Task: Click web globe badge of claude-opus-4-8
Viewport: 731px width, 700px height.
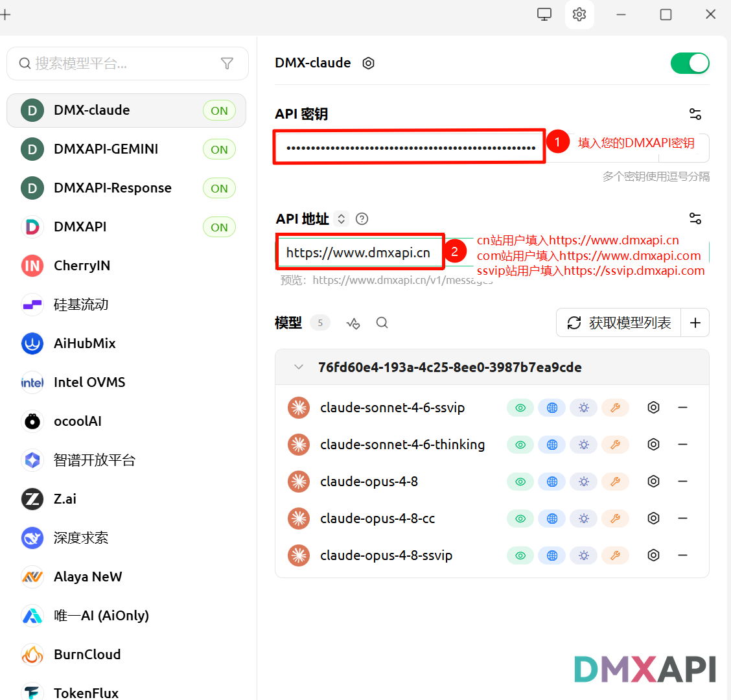Action: tap(552, 482)
